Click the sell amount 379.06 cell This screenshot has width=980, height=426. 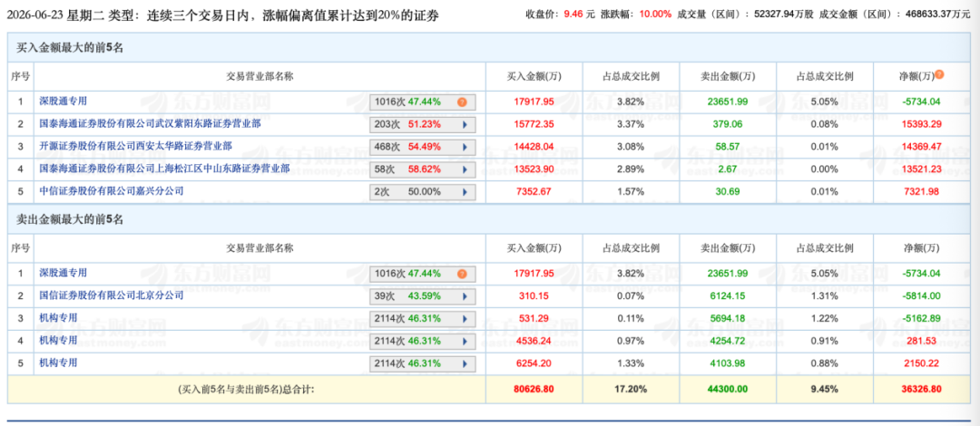[726, 124]
